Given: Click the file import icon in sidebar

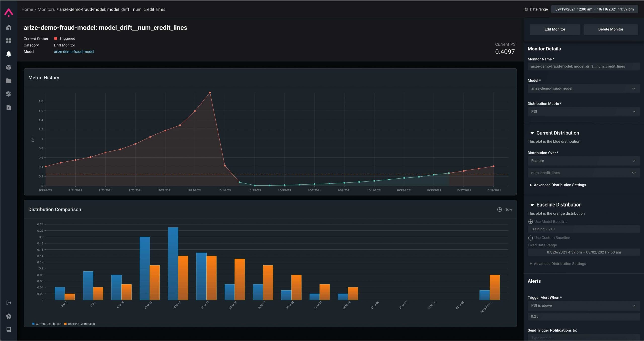Looking at the screenshot, I should [9, 107].
